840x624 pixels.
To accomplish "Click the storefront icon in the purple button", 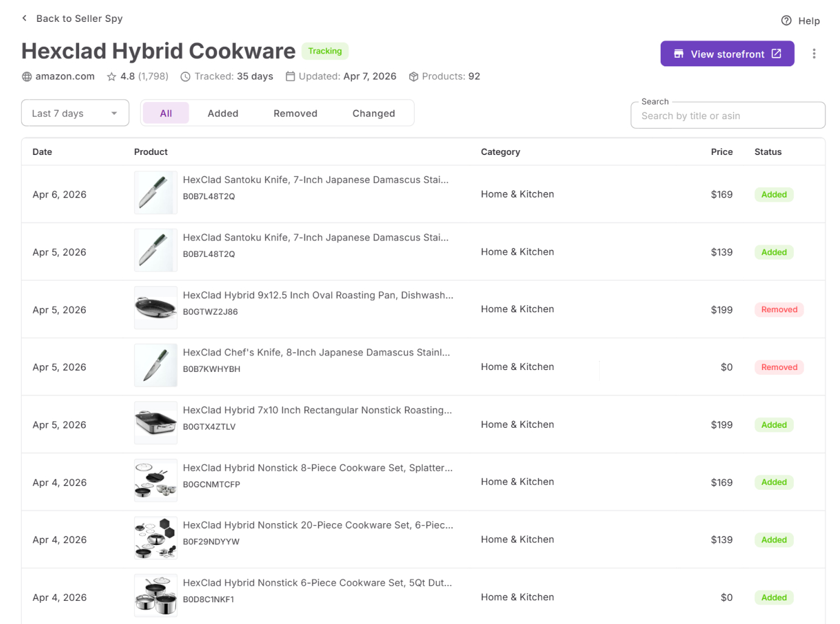I will coord(678,53).
